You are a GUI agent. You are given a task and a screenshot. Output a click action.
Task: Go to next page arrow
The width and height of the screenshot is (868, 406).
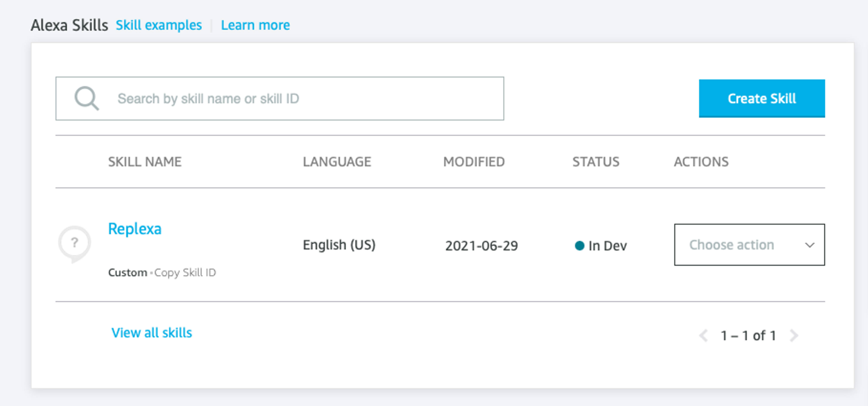(794, 335)
